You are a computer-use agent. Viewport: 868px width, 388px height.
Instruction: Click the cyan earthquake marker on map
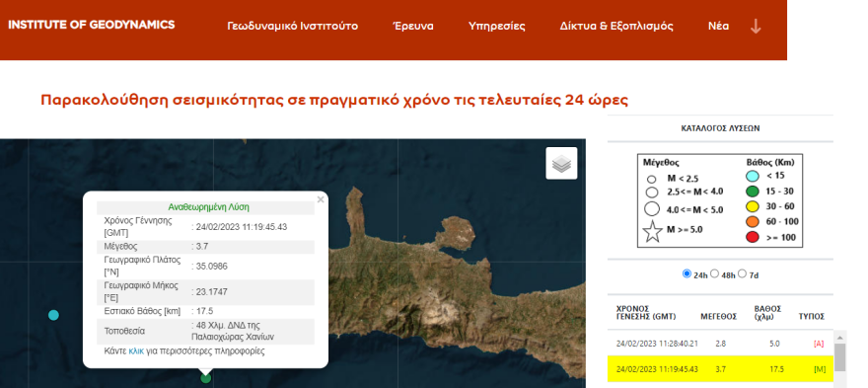pyautogui.click(x=53, y=315)
